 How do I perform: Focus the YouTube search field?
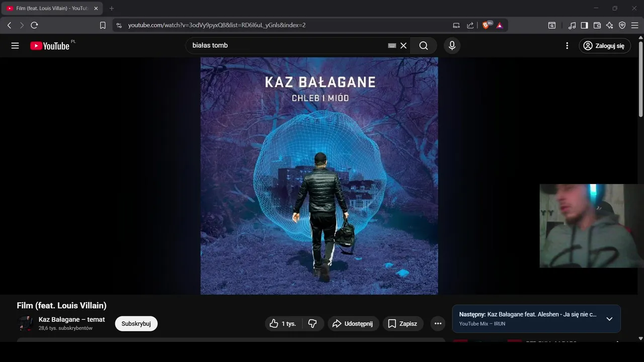287,46
